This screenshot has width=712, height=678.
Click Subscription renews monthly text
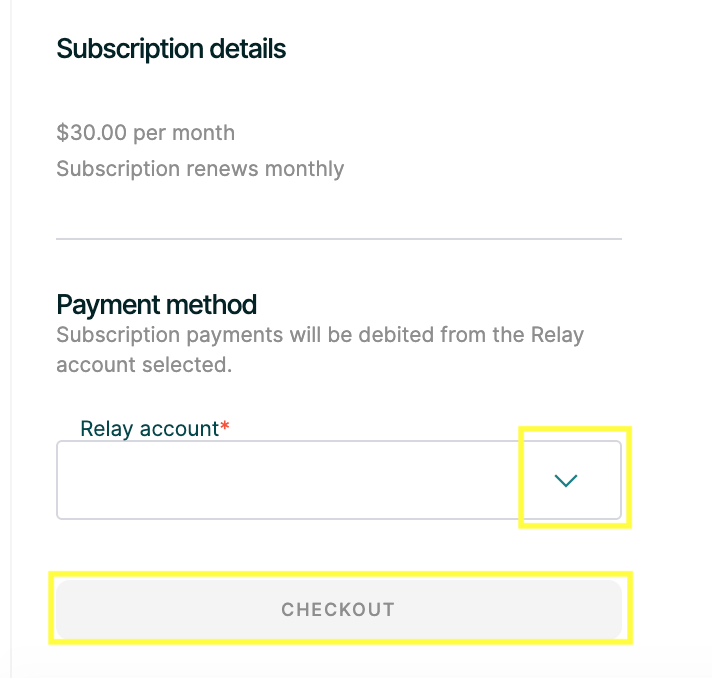(x=200, y=169)
